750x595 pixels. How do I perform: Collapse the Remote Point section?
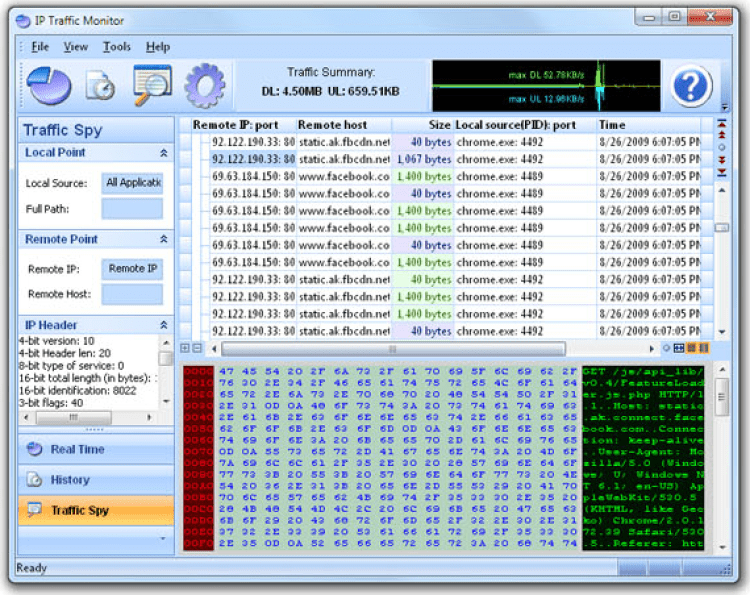[x=163, y=240]
